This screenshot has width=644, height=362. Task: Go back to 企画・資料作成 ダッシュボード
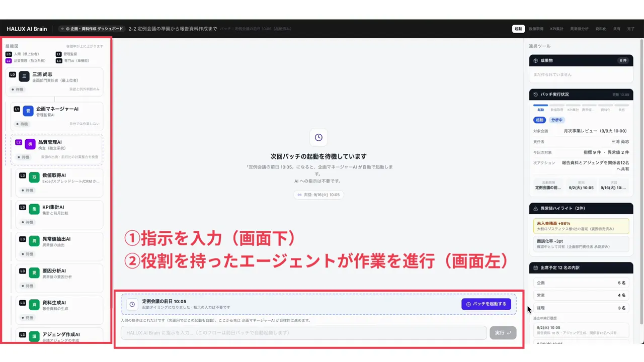[x=92, y=29]
